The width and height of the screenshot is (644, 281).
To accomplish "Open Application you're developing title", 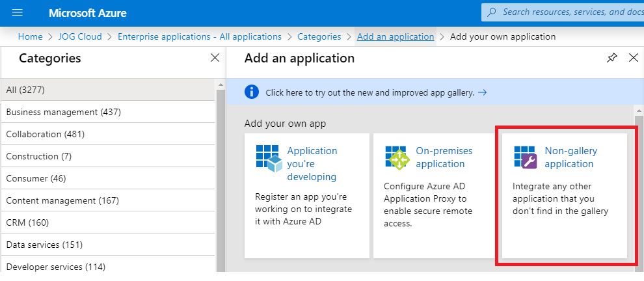I will pos(312,164).
